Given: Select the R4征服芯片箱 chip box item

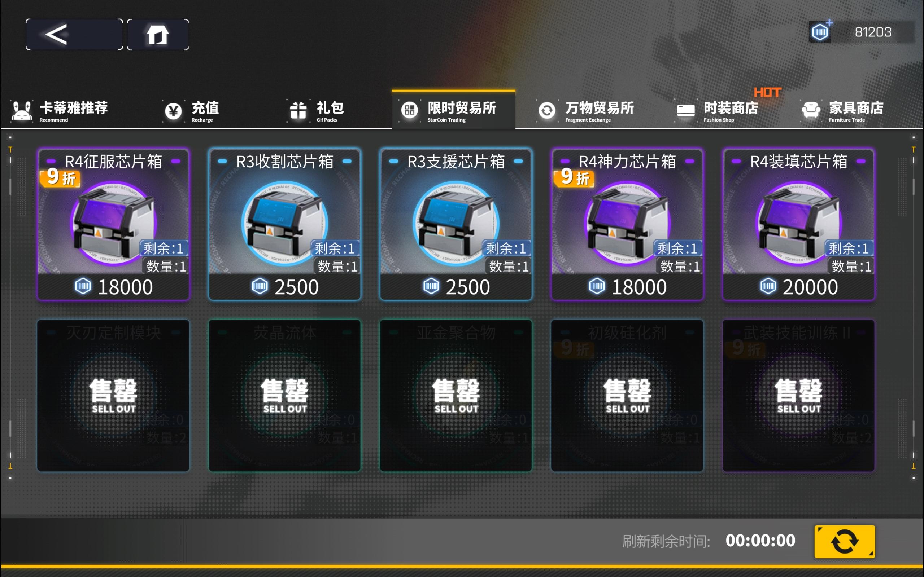Looking at the screenshot, I should [x=113, y=224].
